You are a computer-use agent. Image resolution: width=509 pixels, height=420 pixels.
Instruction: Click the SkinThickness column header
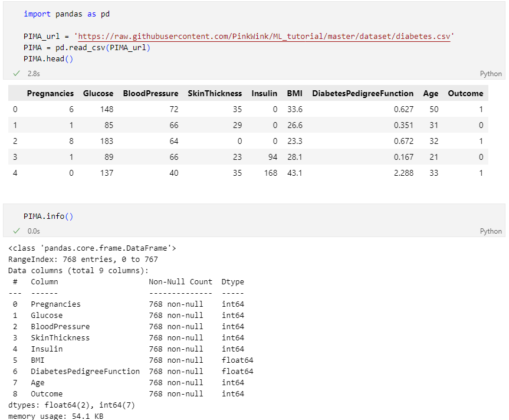215,93
